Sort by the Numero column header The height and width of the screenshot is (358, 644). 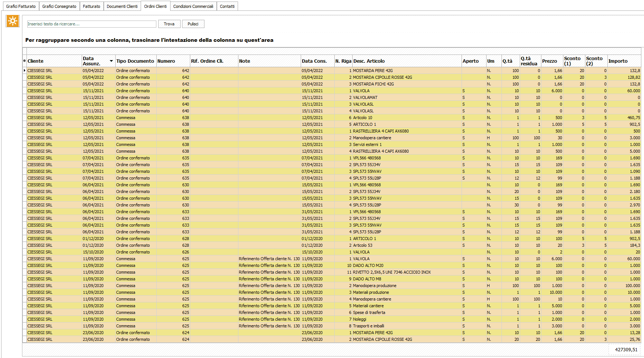point(173,61)
